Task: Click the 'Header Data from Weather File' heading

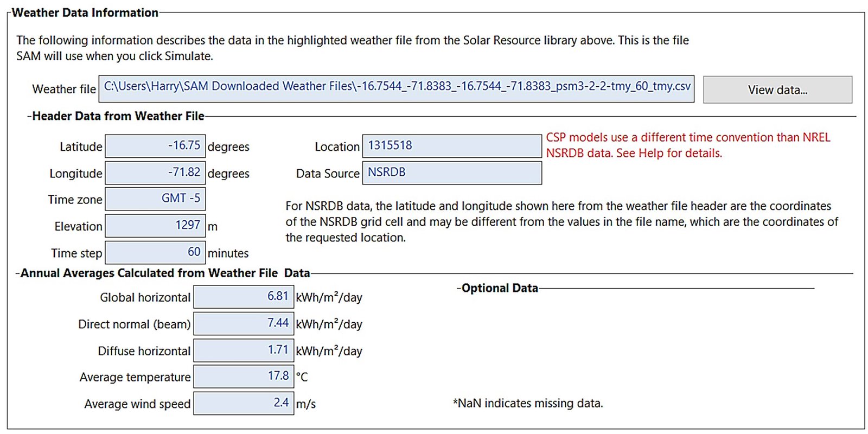Action: coord(118,116)
